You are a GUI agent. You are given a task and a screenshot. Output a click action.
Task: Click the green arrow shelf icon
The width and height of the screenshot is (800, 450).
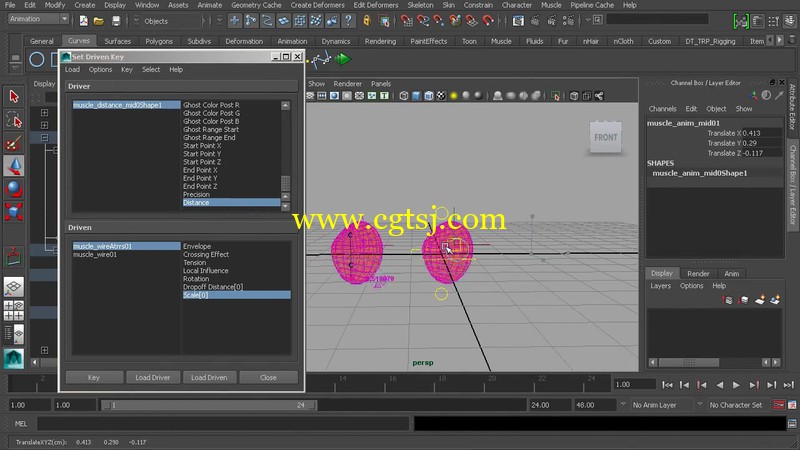pos(343,59)
